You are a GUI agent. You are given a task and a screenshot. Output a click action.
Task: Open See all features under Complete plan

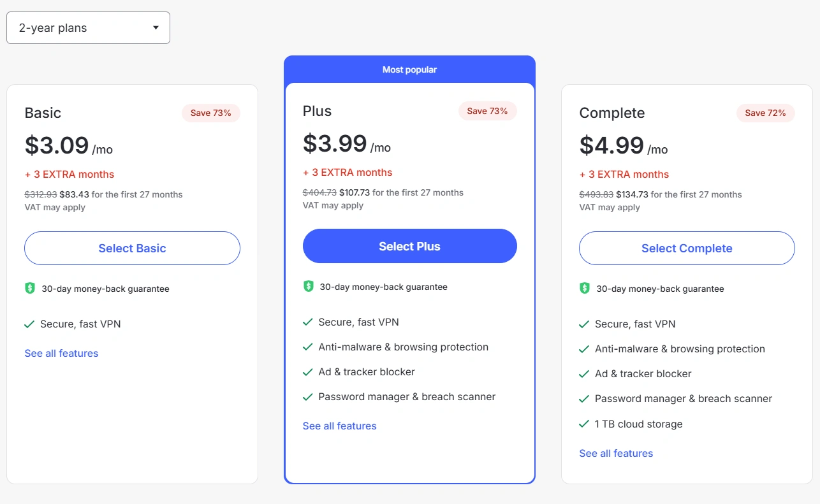(616, 453)
